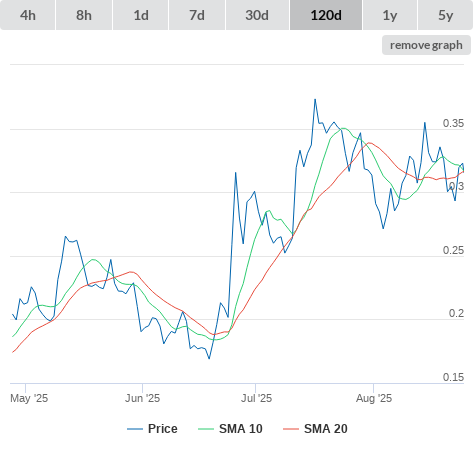Click the May '25 axis label
Viewport: 474px width, 455px height.
29,398
